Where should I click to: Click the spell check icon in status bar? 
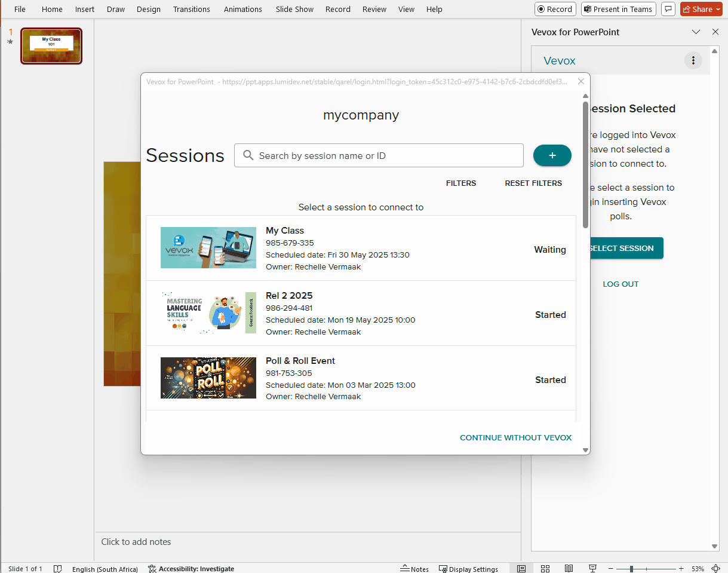[x=58, y=569]
